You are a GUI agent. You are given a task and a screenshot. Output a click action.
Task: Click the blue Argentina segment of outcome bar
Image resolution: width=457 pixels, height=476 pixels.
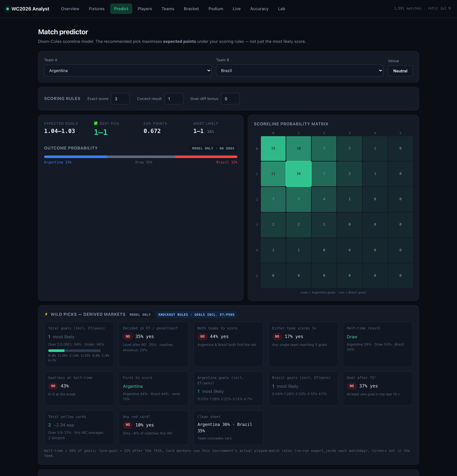[76, 157]
